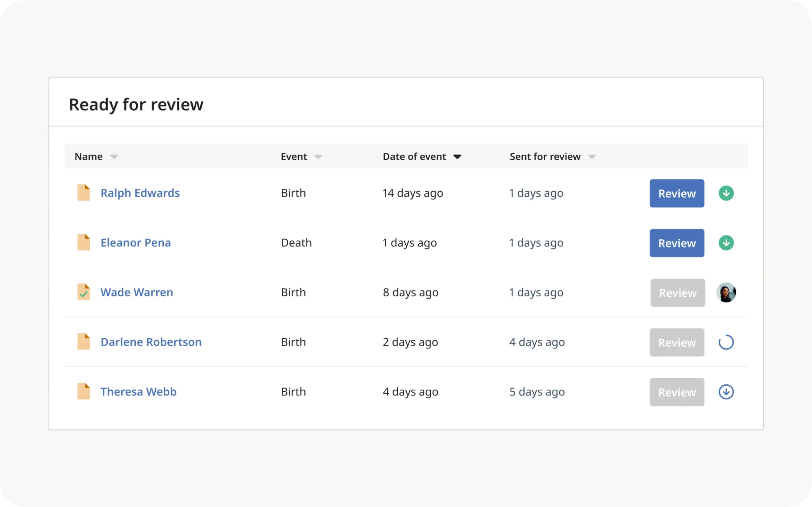812x507 pixels.
Task: Click reviewer avatar in Wade Warren row
Action: coord(726,292)
